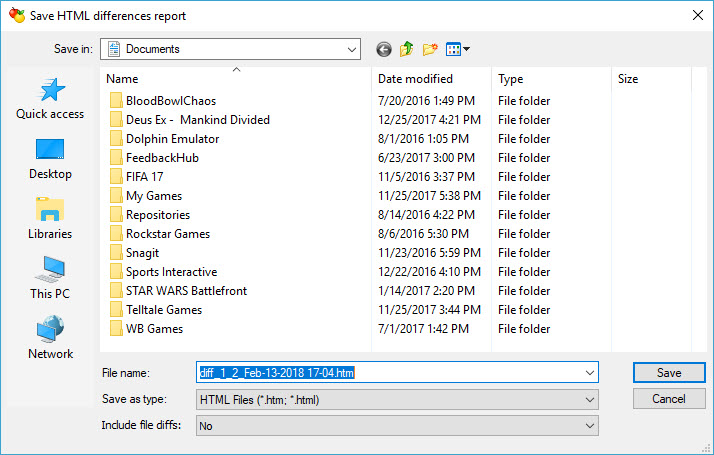
Task: Click Save to save the report
Action: point(669,373)
